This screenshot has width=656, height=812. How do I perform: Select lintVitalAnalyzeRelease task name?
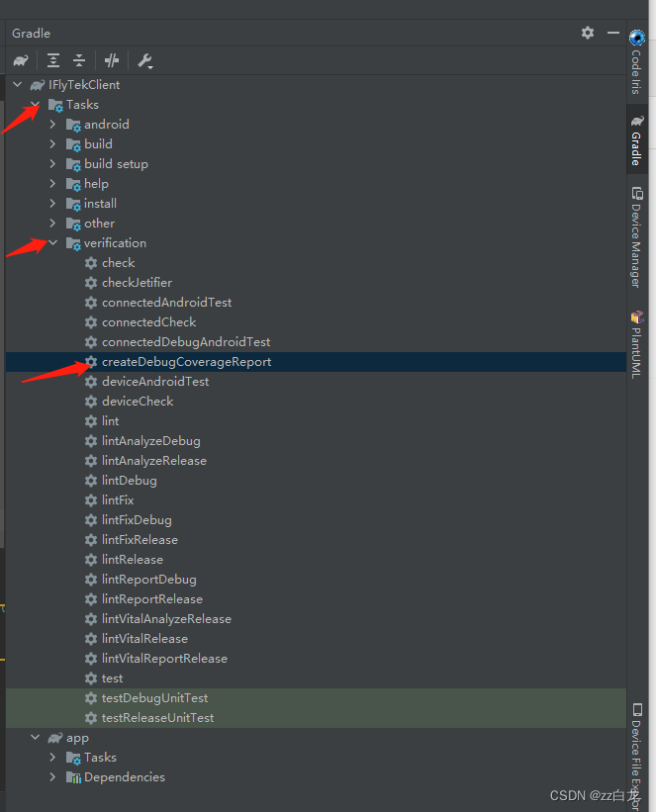click(167, 619)
